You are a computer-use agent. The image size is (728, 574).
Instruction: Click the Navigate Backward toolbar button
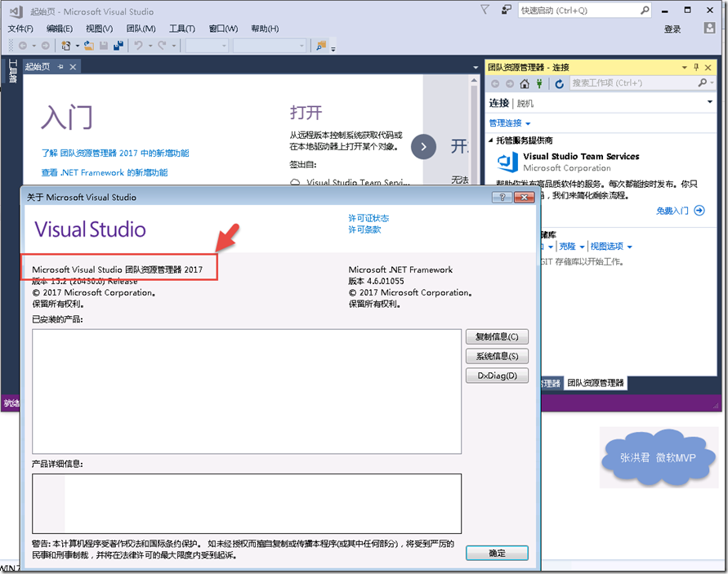22,46
